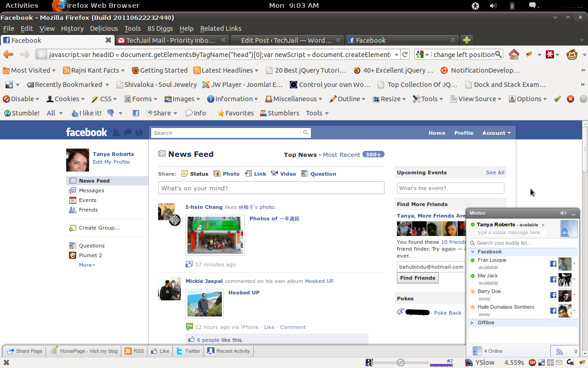This screenshot has width=588, height=368.
Task: Switch to TechJail Mail tab
Action: [x=172, y=40]
